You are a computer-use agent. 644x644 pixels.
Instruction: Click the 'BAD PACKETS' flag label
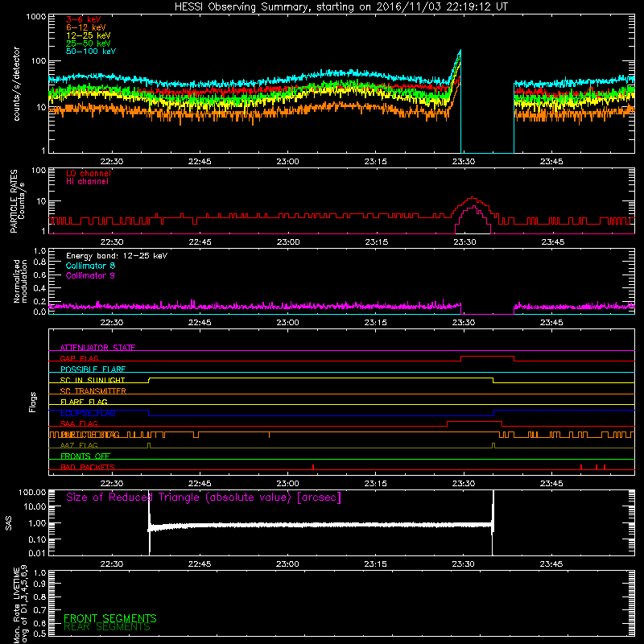88,467
